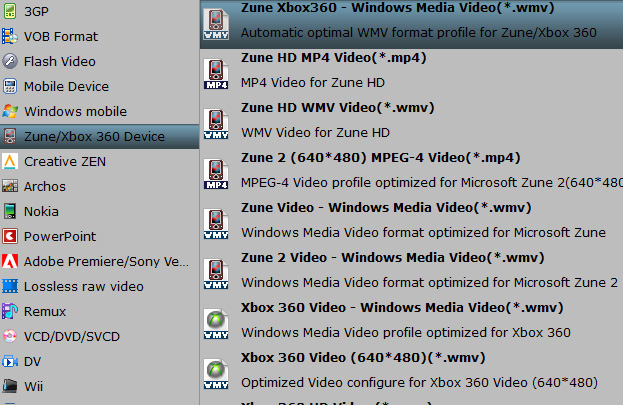This screenshot has height=405, width=623.
Task: Click the Windows mobile flag icon
Action: pos(10,111)
